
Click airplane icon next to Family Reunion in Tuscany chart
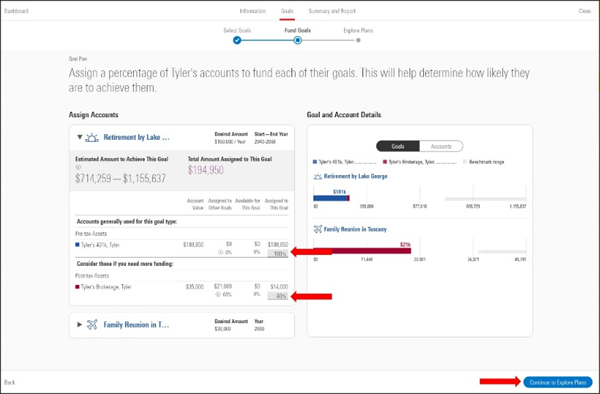(x=318, y=229)
